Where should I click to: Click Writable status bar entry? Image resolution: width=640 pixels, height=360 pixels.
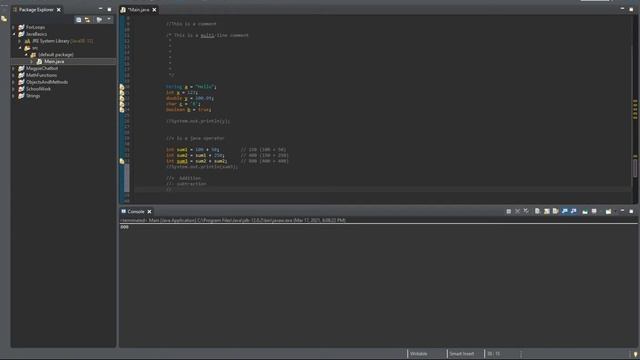418,354
